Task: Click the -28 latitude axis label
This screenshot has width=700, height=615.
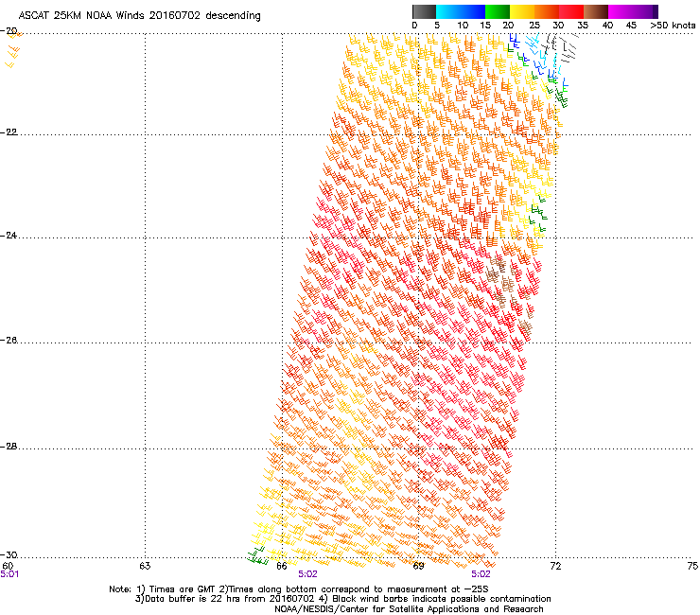Action: point(9,447)
